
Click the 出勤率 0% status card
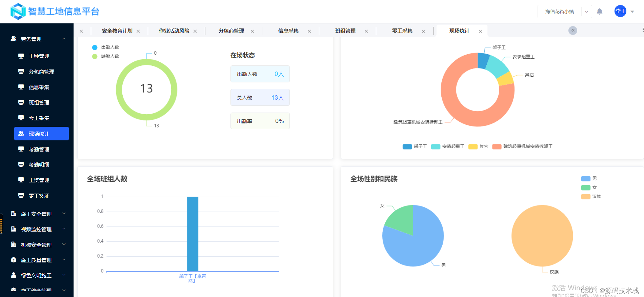(x=260, y=121)
